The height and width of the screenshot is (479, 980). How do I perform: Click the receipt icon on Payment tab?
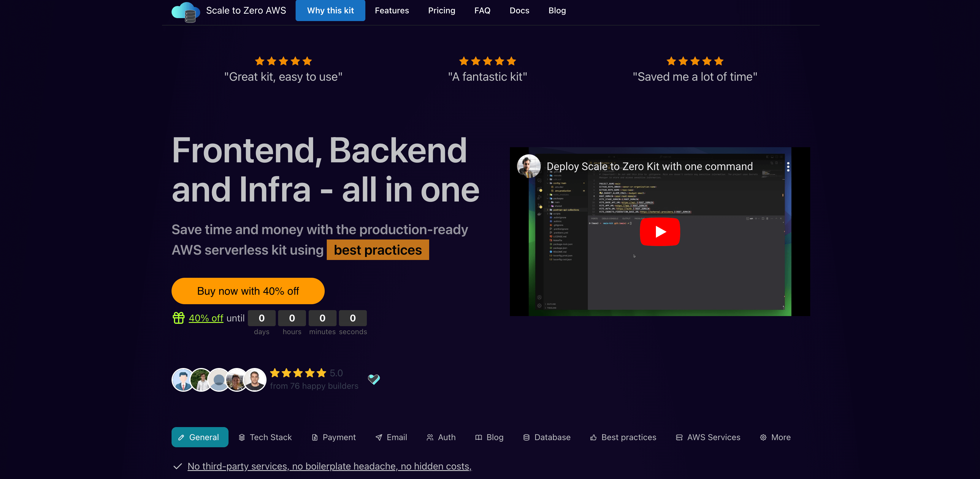click(x=315, y=437)
